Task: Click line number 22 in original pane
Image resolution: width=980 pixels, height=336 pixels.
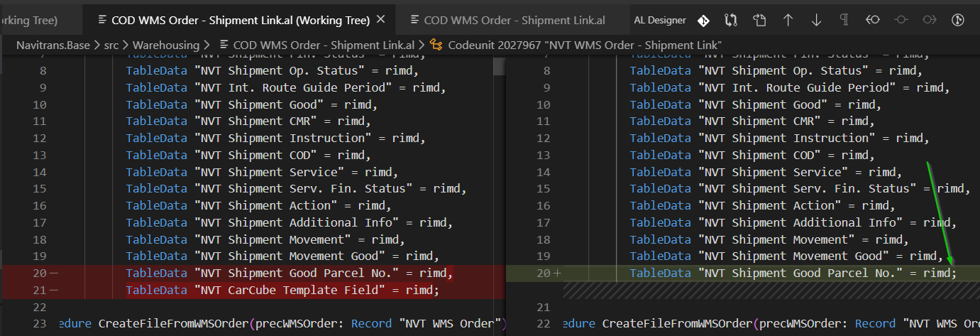Action: [40, 306]
